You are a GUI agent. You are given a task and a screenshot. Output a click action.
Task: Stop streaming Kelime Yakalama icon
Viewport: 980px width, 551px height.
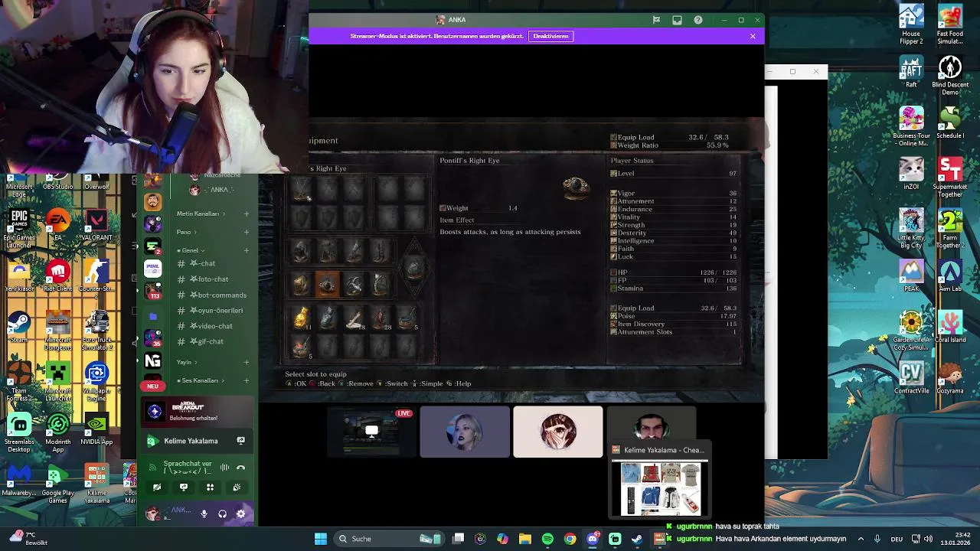240,441
